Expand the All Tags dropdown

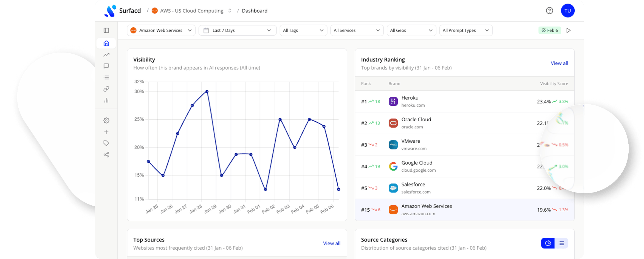(x=303, y=30)
